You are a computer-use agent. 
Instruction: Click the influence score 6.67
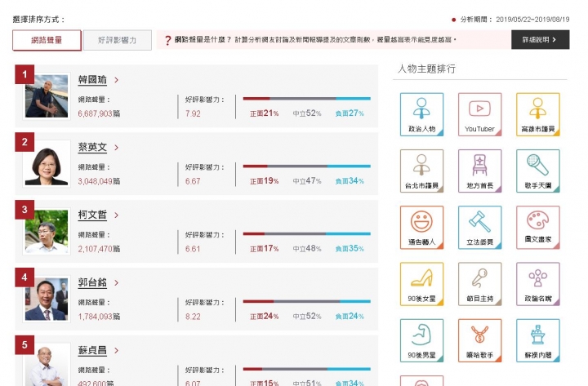tap(193, 181)
